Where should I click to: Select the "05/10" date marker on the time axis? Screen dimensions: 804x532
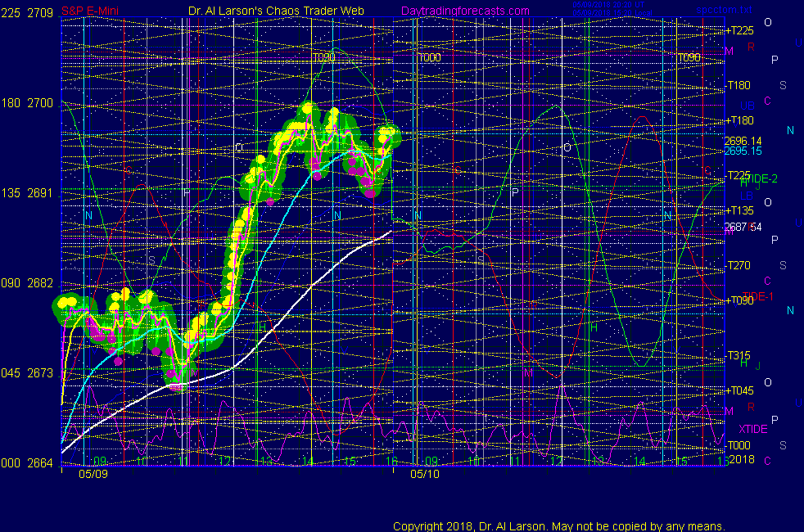coord(425,474)
